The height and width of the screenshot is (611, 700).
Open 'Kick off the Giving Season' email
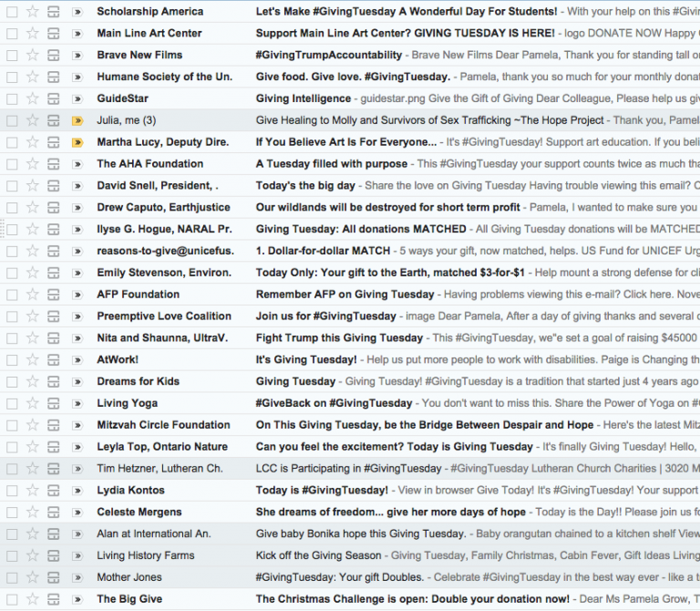318,555
